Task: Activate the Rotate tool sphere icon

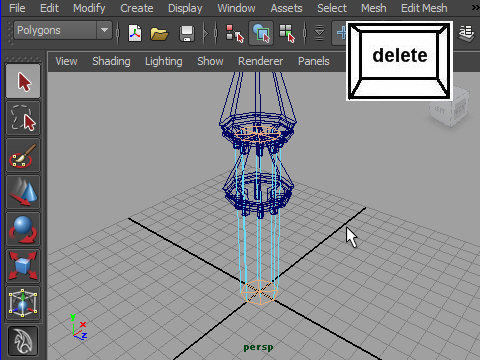Action: pyautogui.click(x=23, y=229)
